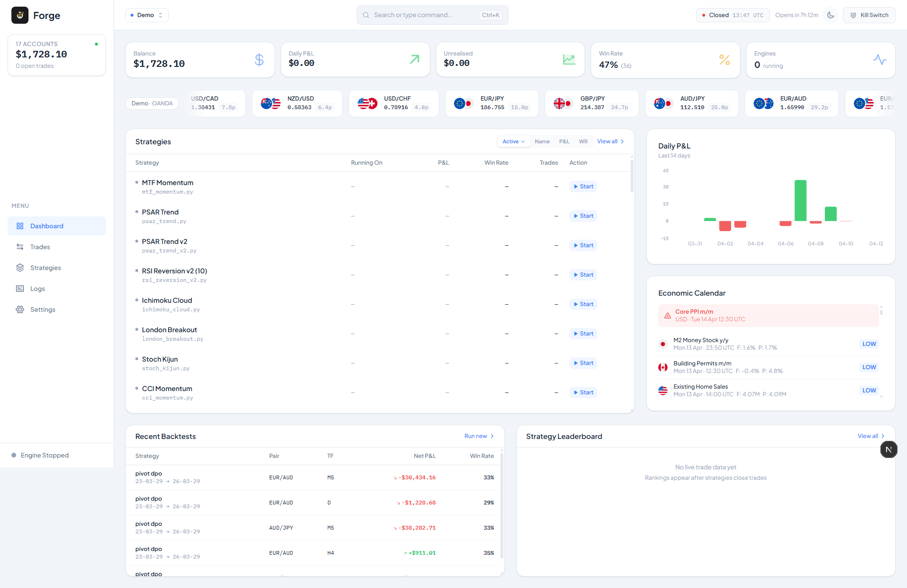Click the Dashboard grid icon in sidebar
The height and width of the screenshot is (588, 907).
20,226
